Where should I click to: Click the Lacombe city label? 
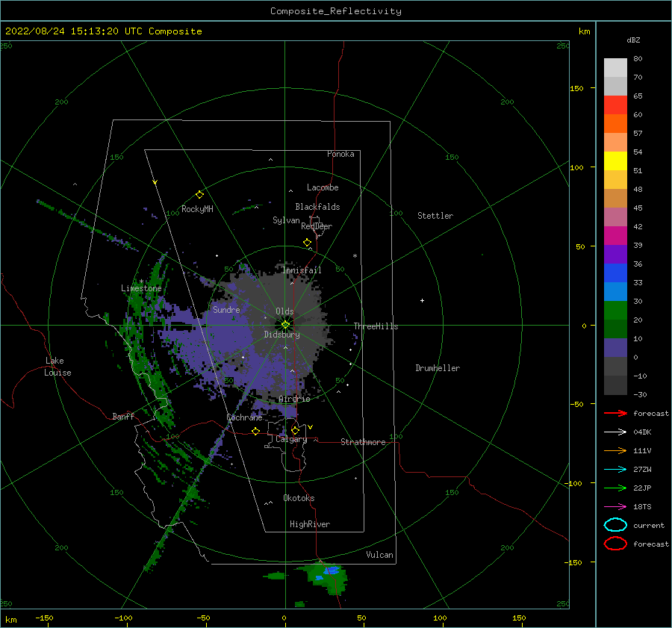coord(323,187)
